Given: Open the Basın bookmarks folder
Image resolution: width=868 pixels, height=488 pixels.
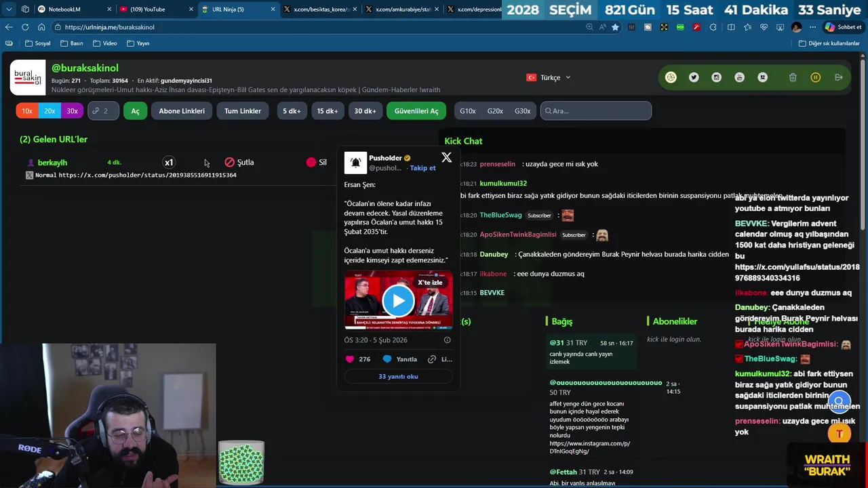Looking at the screenshot, I should 72,43.
